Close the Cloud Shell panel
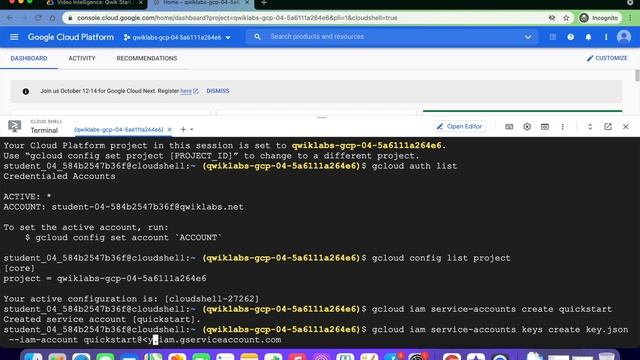Image resolution: width=640 pixels, height=360 pixels. point(626,127)
